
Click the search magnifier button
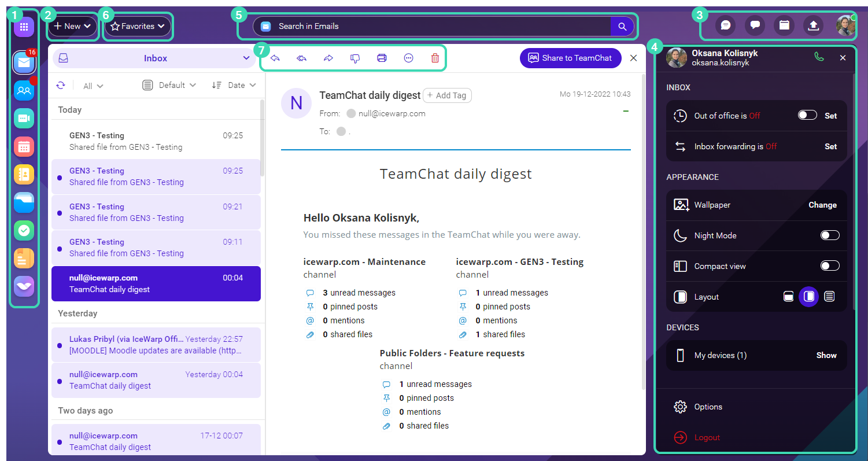click(622, 27)
